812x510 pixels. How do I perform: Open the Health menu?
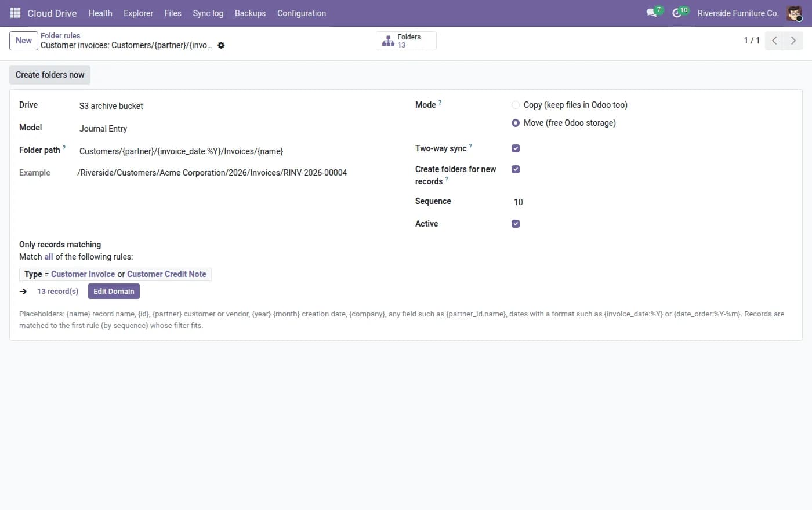pyautogui.click(x=100, y=13)
